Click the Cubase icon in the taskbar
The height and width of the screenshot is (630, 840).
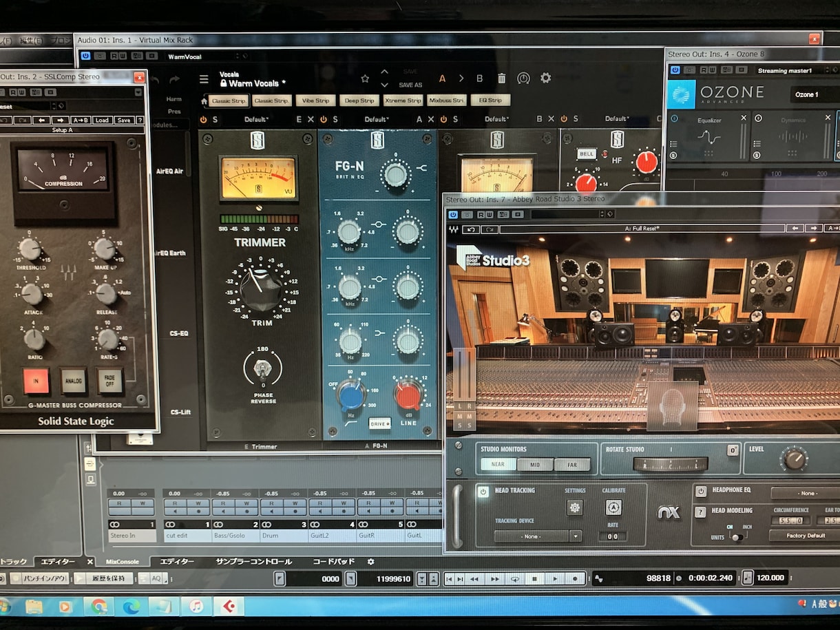228,606
